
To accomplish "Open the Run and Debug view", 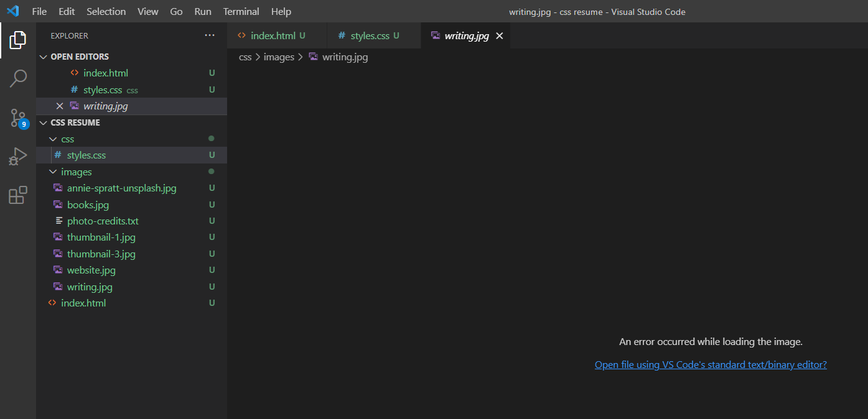I will [x=18, y=157].
